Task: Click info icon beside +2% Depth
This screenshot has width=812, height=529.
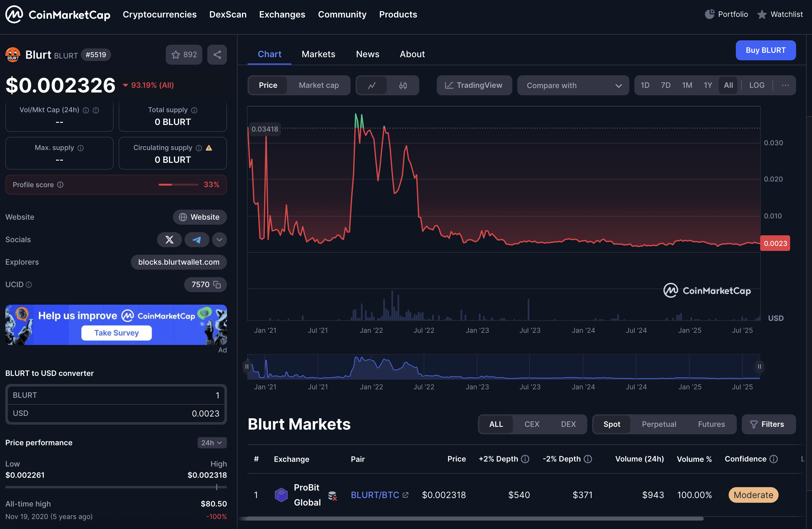Action: (525, 459)
